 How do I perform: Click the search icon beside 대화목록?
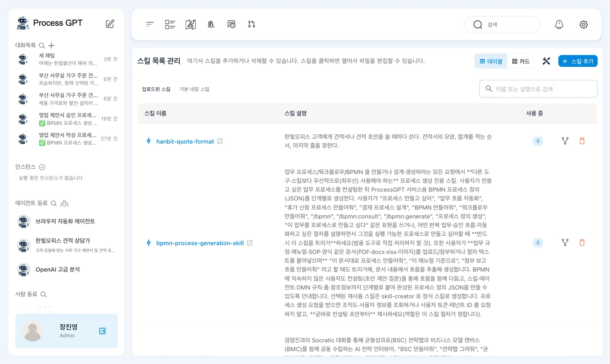click(x=42, y=46)
